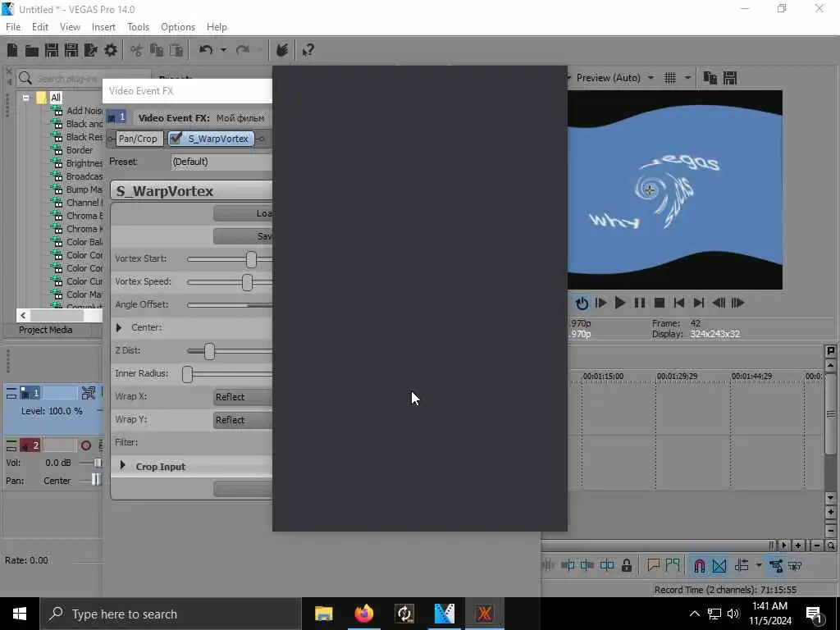The image size is (840, 630).
Task: Click the New project icon
Action: pos(11,50)
